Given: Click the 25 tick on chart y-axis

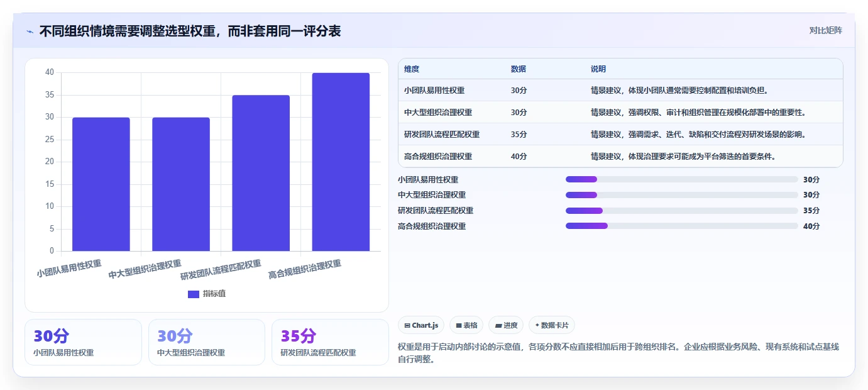Looking at the screenshot, I should [50, 140].
